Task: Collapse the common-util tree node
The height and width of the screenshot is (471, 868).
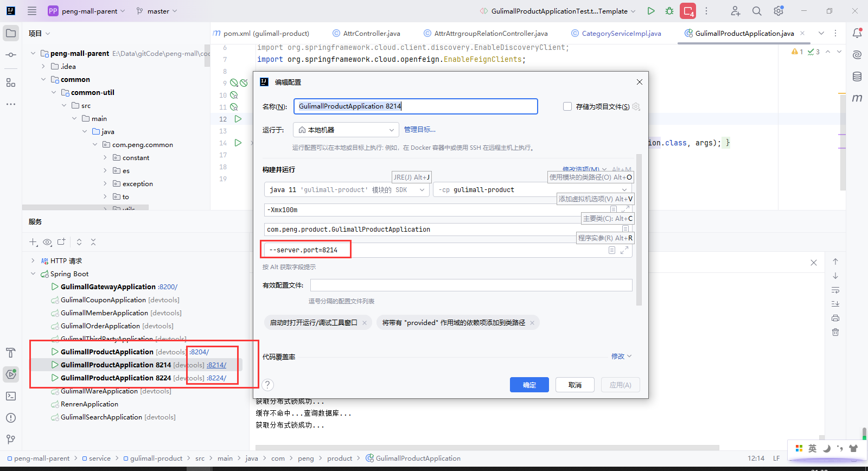Action: point(54,93)
